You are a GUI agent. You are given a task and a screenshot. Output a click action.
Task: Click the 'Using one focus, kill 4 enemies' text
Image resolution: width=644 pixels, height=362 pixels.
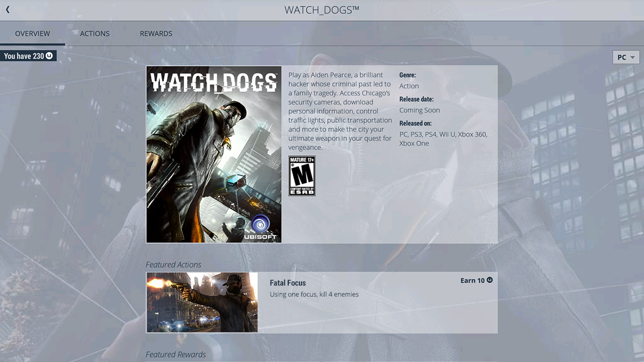point(314,294)
